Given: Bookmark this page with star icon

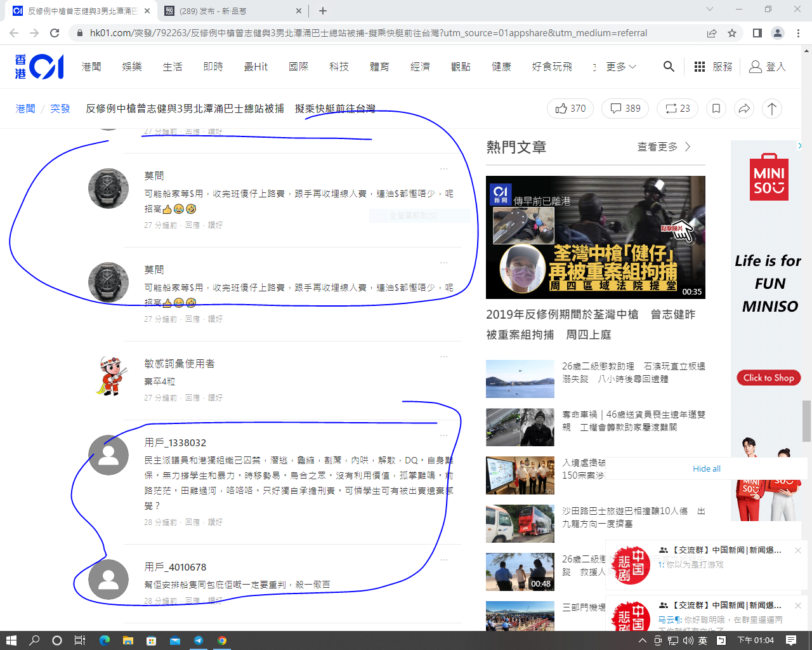Looking at the screenshot, I should click(x=732, y=33).
